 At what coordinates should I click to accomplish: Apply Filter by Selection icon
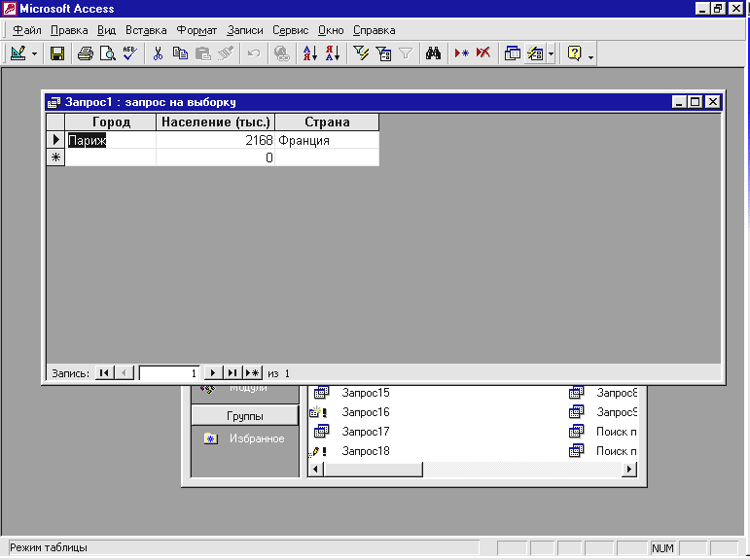click(x=361, y=53)
